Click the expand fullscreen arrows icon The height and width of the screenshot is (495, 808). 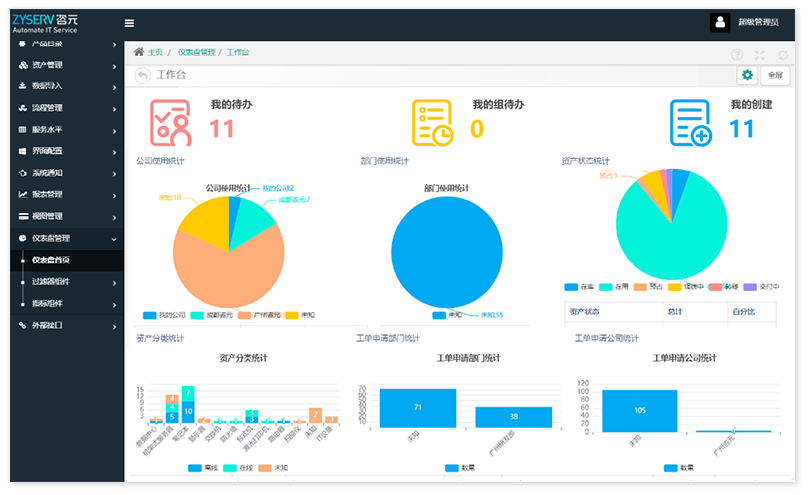(760, 55)
